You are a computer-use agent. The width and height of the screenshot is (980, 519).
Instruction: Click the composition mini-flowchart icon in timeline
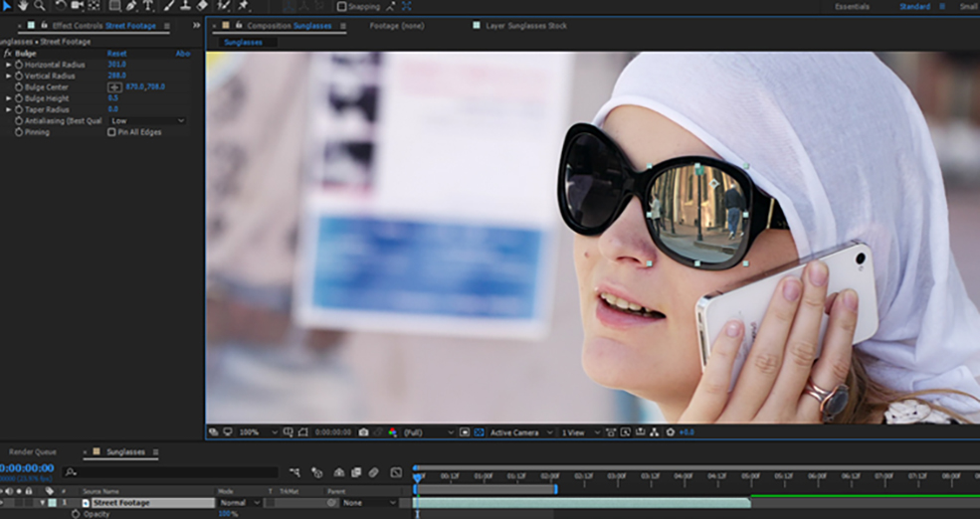tap(295, 473)
